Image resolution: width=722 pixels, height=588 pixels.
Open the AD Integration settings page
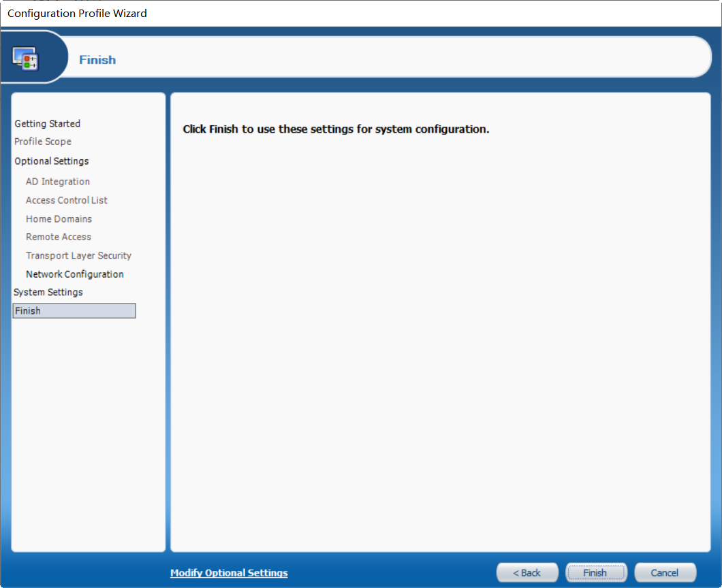[x=58, y=182]
